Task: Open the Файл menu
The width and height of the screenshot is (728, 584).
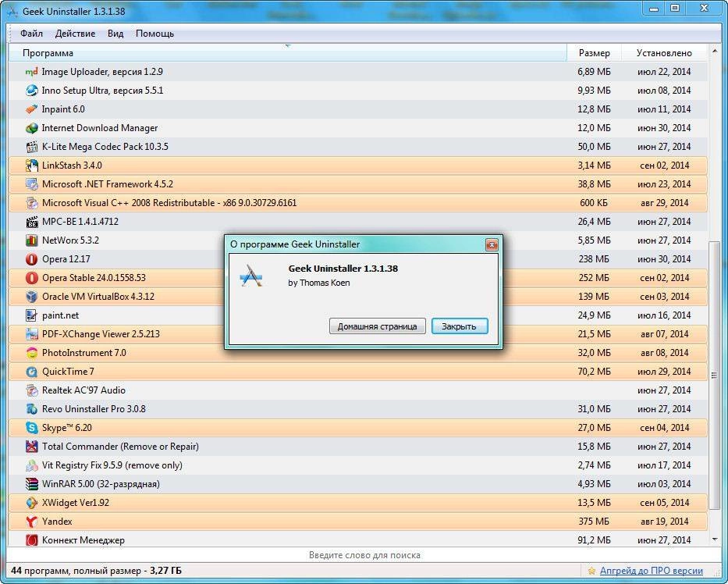Action: [x=31, y=34]
